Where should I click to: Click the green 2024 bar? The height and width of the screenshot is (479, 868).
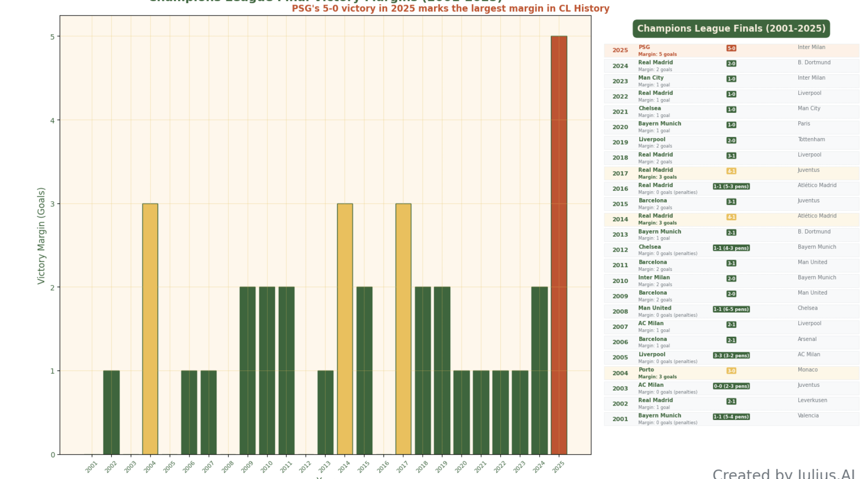click(x=539, y=370)
